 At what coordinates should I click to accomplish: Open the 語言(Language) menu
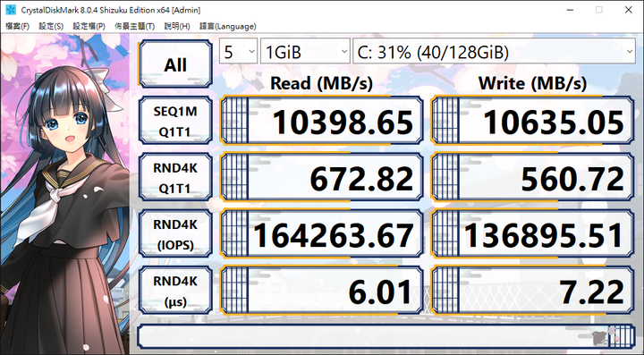click(227, 26)
